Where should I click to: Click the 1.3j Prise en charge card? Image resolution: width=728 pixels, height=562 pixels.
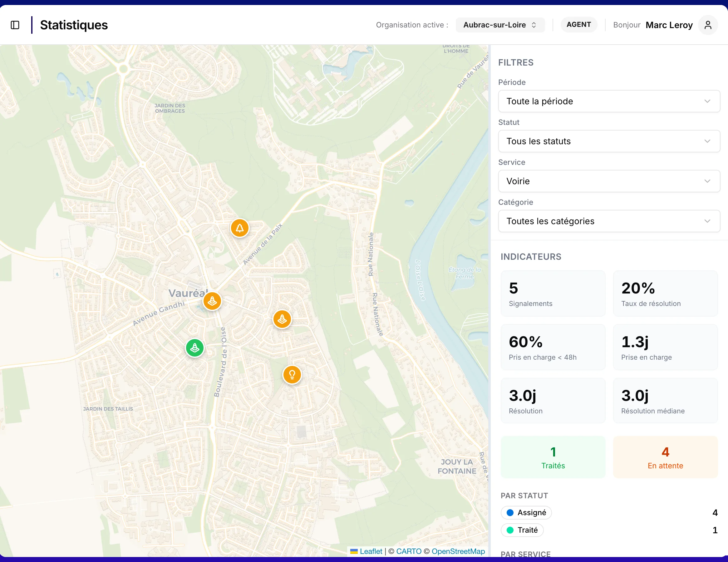665,347
